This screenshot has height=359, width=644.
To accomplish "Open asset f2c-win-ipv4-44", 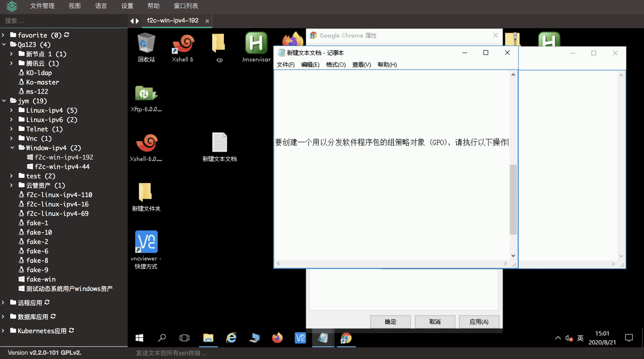I will [x=62, y=167].
